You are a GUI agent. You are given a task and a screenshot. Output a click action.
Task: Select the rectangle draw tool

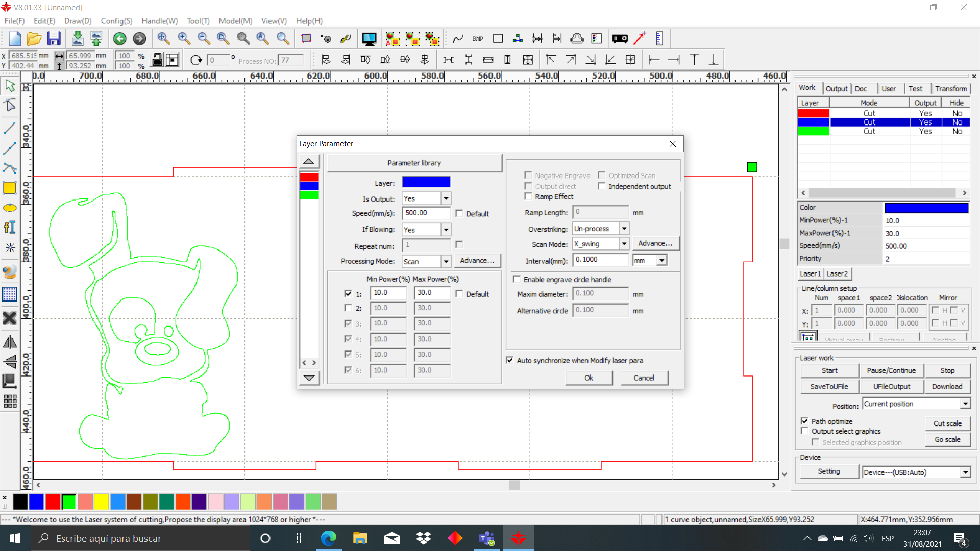(10, 188)
